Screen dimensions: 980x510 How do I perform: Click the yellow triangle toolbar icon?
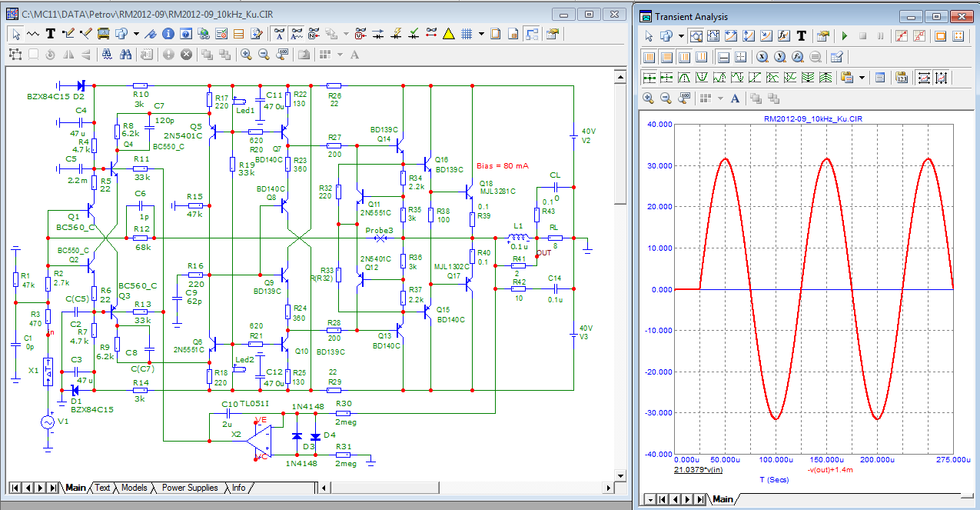(x=449, y=34)
